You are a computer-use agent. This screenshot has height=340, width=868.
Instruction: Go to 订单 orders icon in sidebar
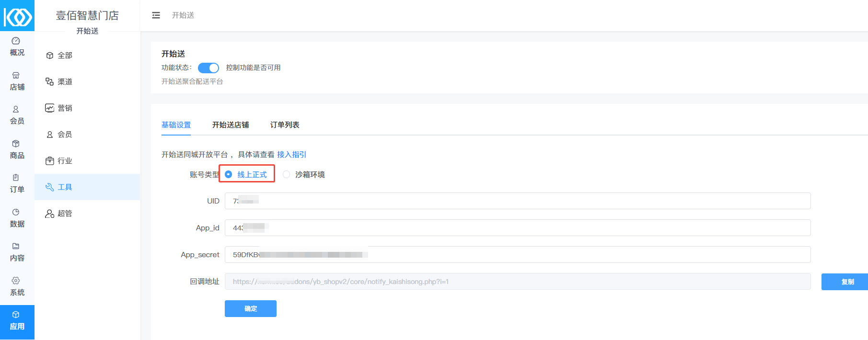pos(16,178)
